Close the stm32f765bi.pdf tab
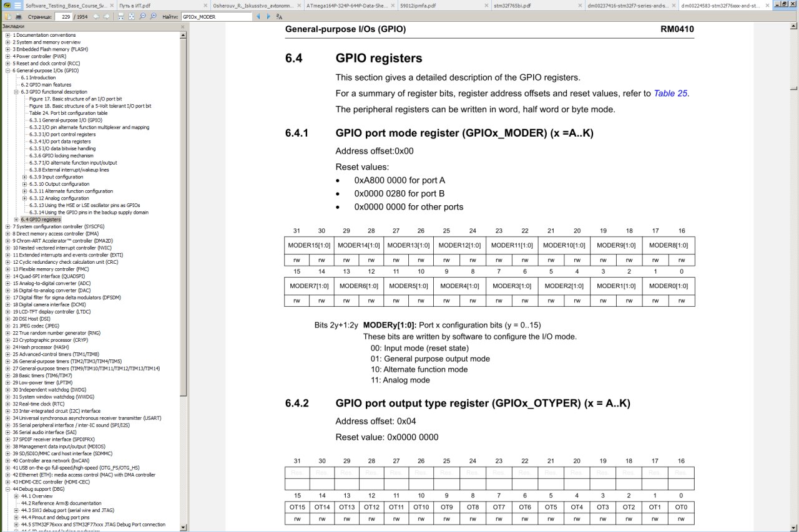This screenshot has height=532, width=799. (x=580, y=6)
